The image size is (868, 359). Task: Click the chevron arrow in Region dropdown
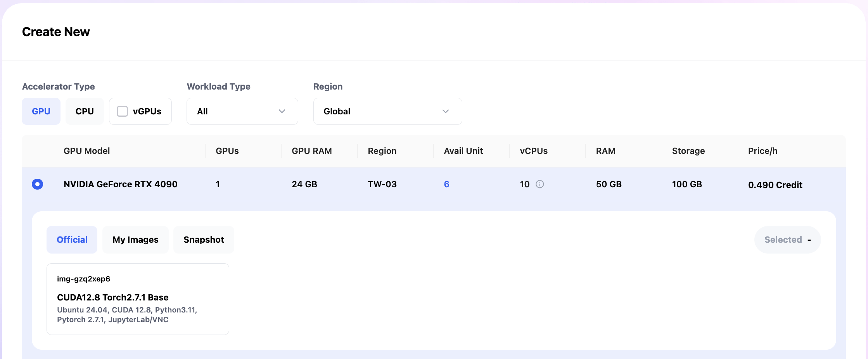click(446, 111)
